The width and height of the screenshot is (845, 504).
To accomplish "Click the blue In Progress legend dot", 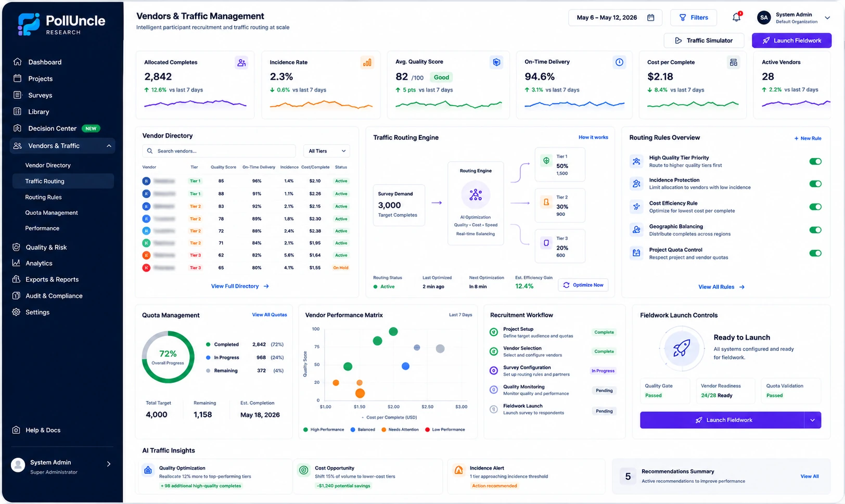I will click(x=208, y=357).
